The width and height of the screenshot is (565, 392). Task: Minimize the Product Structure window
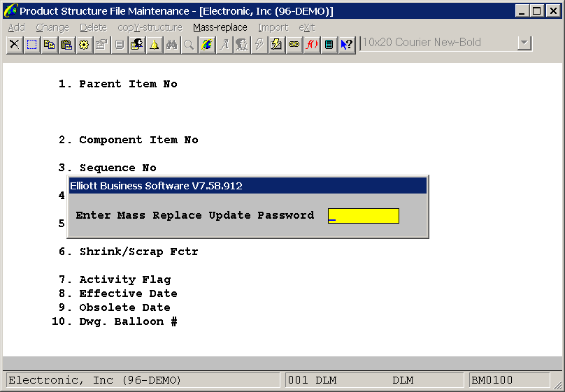[x=522, y=10]
